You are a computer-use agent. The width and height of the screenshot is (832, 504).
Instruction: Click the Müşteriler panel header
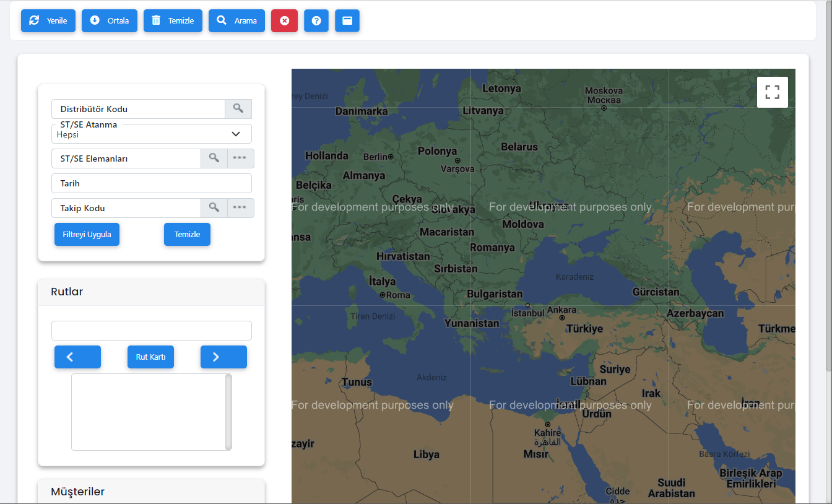point(152,492)
